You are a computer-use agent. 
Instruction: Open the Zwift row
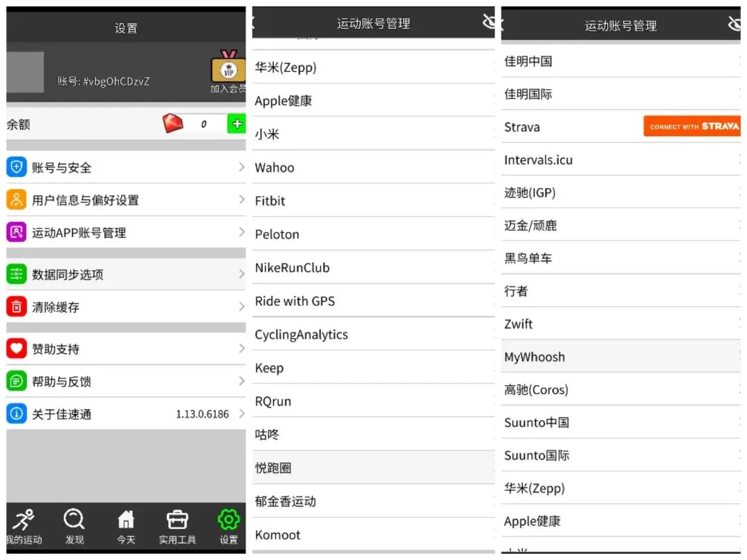(x=620, y=324)
